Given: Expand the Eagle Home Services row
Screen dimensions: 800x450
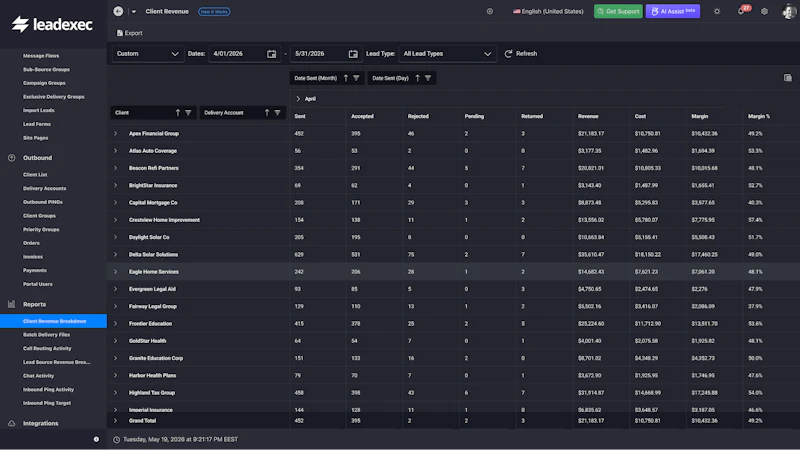Looking at the screenshot, I should (116, 272).
